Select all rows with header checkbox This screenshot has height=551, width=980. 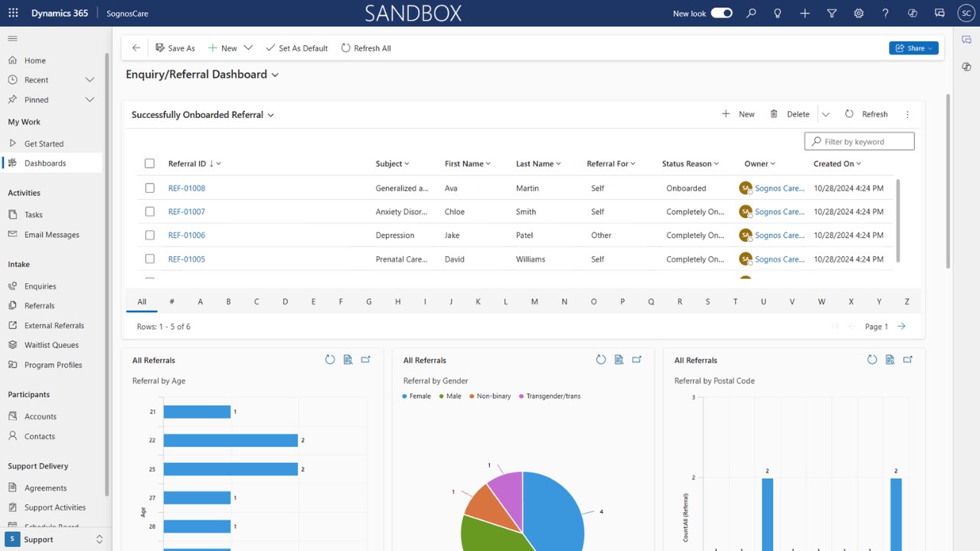coord(149,163)
